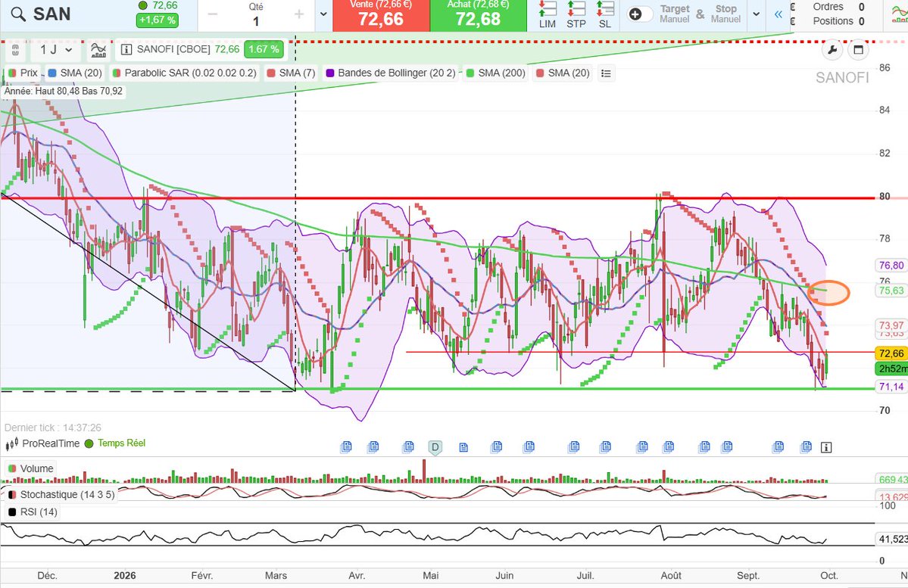This screenshot has width=908, height=588.
Task: Expand the quantity options chevron
Action: point(323,14)
